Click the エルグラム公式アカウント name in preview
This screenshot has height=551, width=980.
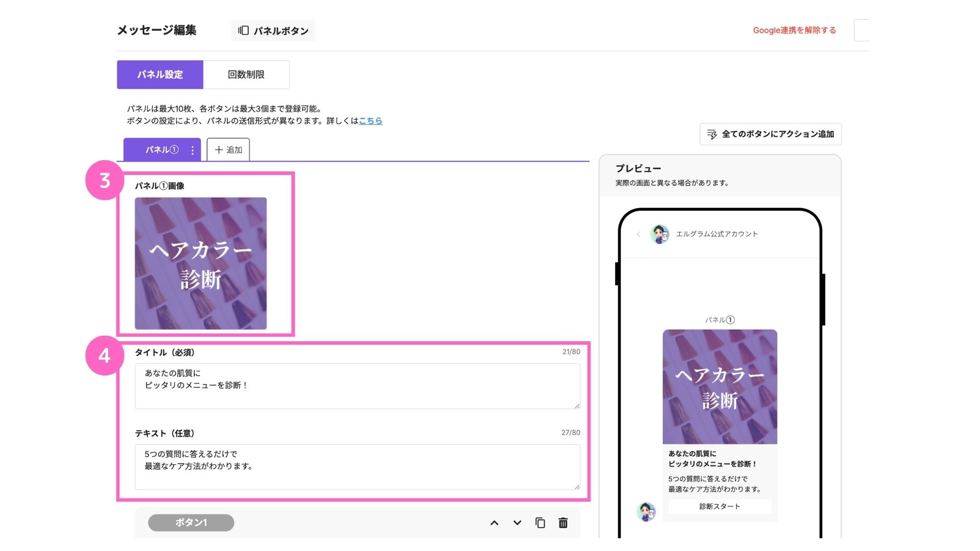tap(717, 234)
